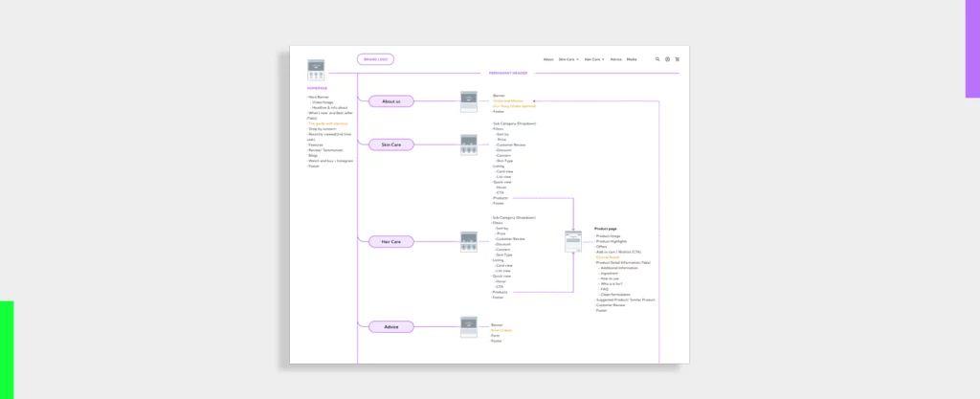Image resolution: width=980 pixels, height=399 pixels.
Task: Click 'Product Highlights' in Product page list
Action: [x=611, y=241]
